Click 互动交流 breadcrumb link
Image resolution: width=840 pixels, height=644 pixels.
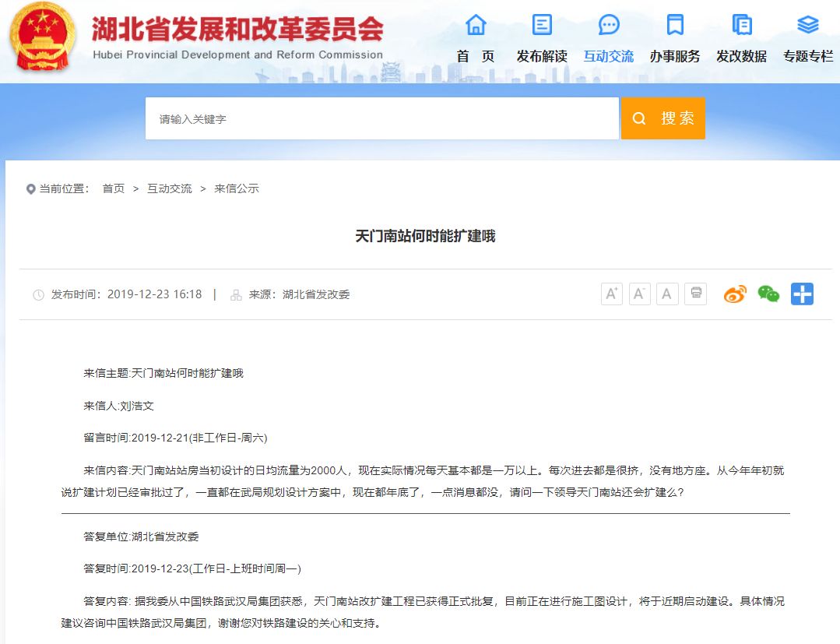tap(170, 188)
